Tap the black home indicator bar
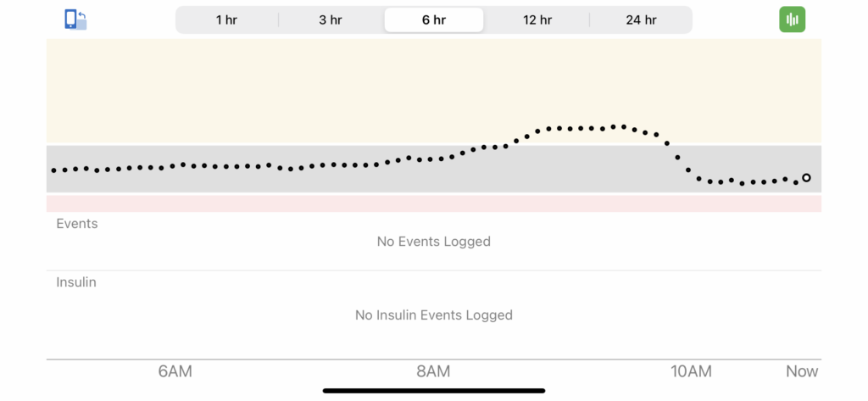The width and height of the screenshot is (868, 401). pos(433,391)
